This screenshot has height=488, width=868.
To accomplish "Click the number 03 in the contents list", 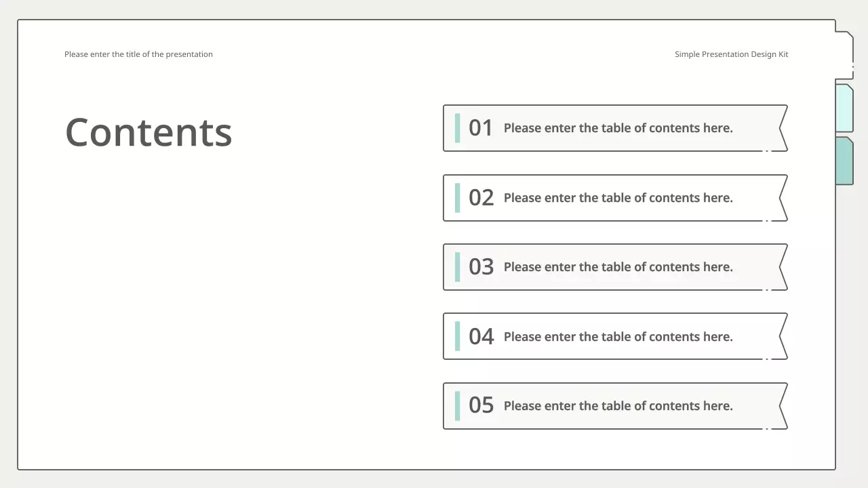I will (481, 267).
